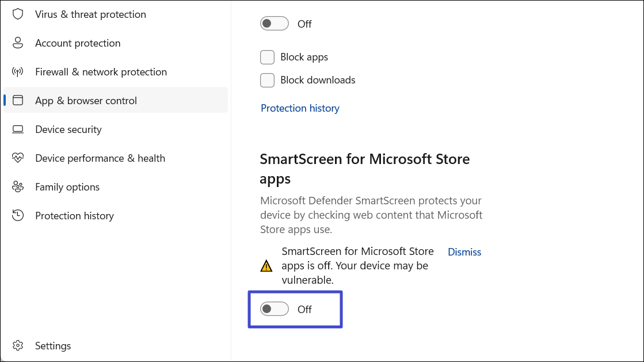Open the blue Protection history link
This screenshot has height=362, width=644.
tap(300, 108)
